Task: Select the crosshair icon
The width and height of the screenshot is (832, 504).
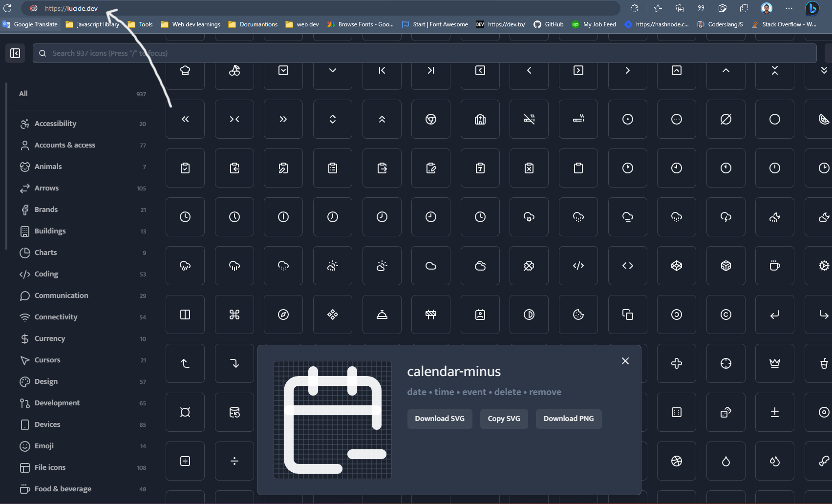Action: (x=725, y=363)
